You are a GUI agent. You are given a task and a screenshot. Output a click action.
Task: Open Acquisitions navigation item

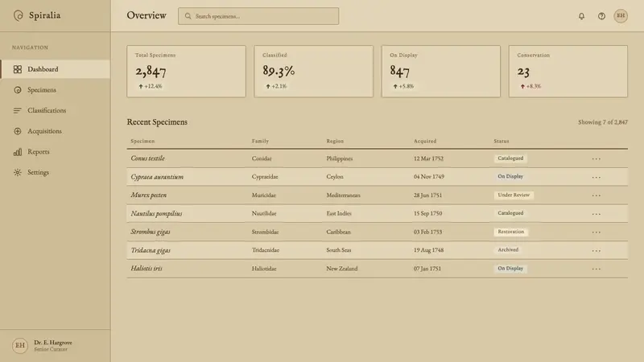pyautogui.click(x=55, y=131)
